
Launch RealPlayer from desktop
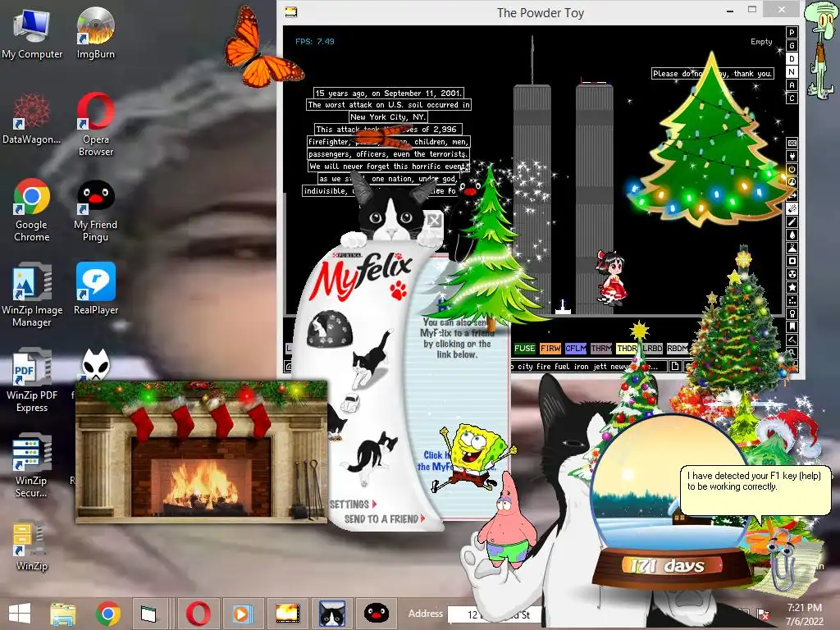(95, 288)
